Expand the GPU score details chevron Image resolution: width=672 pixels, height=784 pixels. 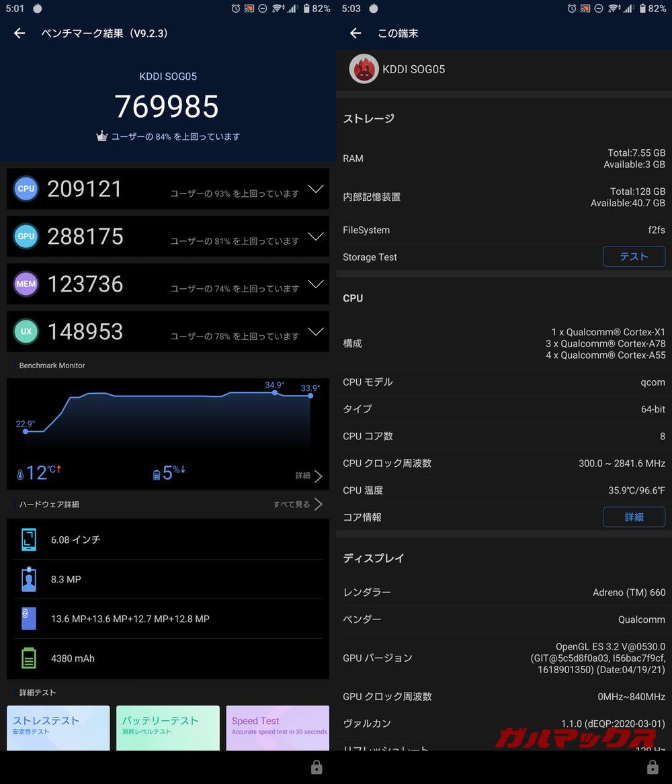[316, 236]
